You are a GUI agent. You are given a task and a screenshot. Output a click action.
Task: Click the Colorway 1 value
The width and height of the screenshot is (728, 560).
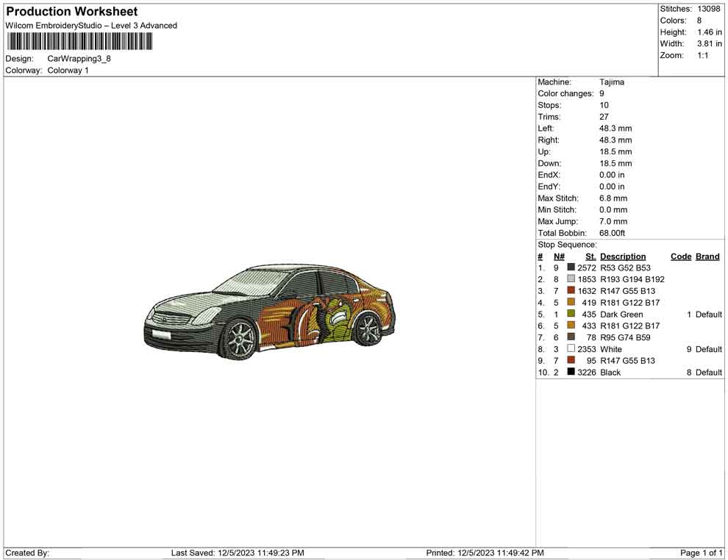[x=68, y=71]
